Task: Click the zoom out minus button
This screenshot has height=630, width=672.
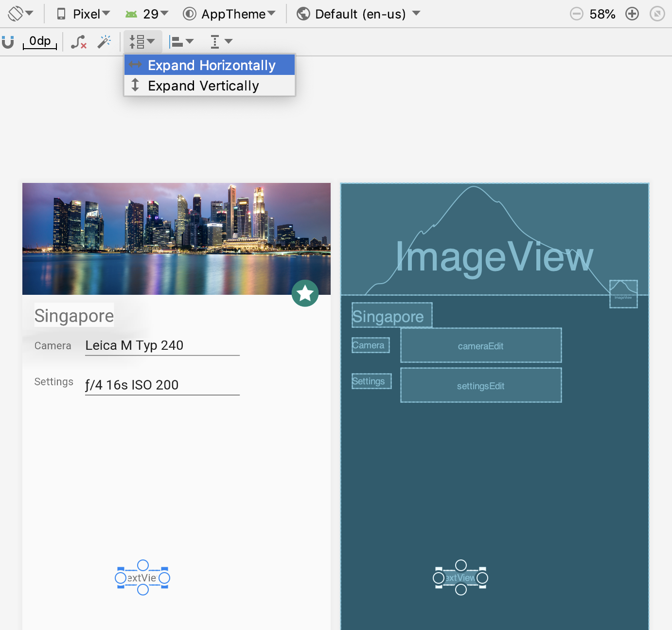Action: [x=576, y=14]
